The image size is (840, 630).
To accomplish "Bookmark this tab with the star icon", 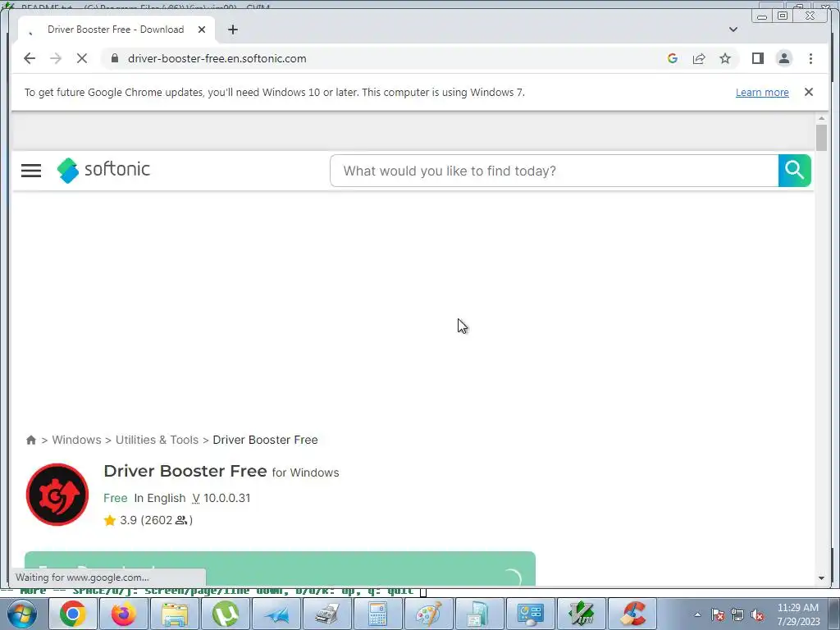I will [x=725, y=58].
